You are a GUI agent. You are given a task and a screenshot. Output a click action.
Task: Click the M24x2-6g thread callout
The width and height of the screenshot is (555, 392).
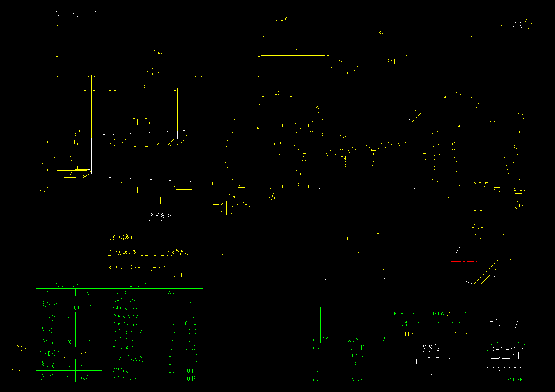click(44, 157)
